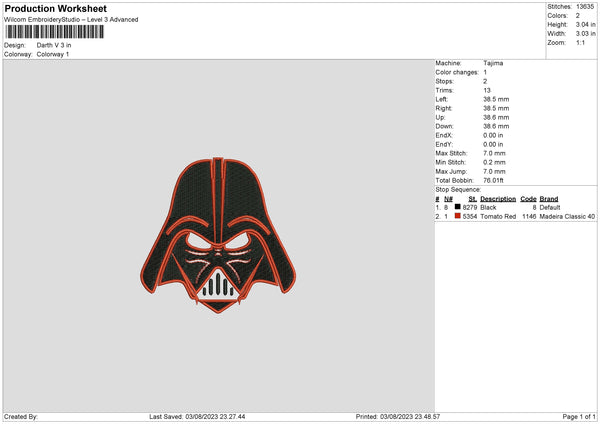The image size is (600, 424).
Task: Click the Printed timestamp in footer
Action: pyautogui.click(x=398, y=417)
